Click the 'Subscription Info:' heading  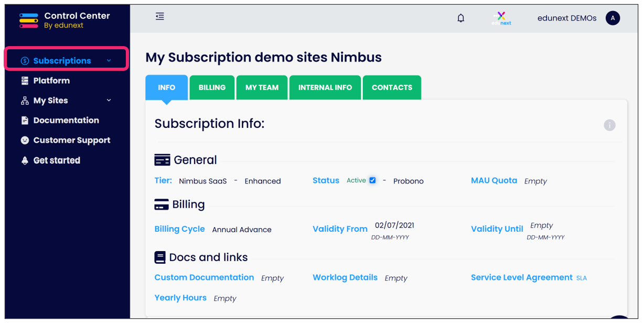pyautogui.click(x=210, y=124)
